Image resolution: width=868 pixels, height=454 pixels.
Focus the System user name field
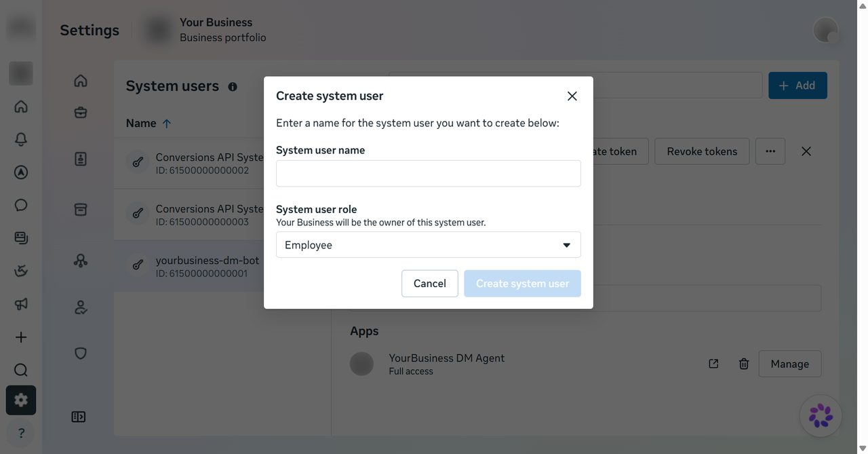pos(429,174)
